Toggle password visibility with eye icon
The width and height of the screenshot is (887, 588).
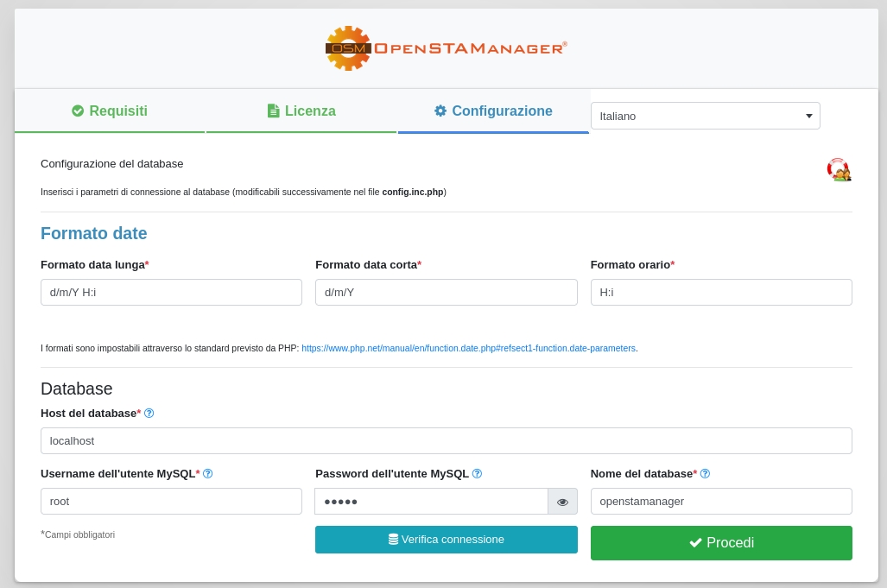click(x=562, y=502)
